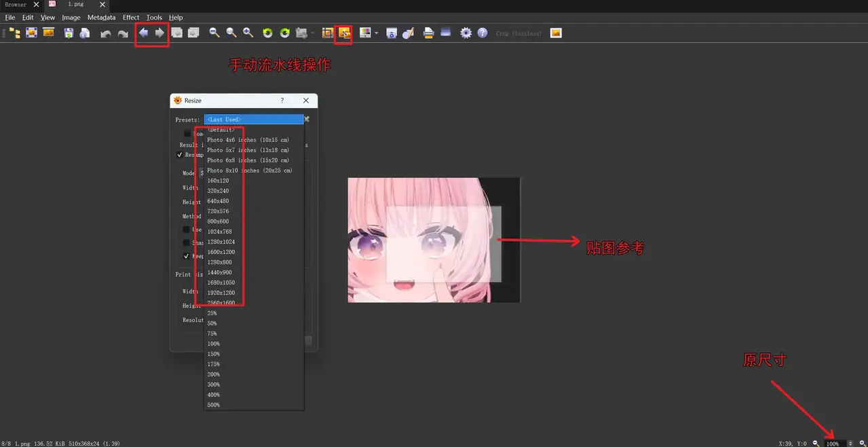Rotate image counter-clockwise using toolbar icon
868x447 pixels.
click(267, 33)
